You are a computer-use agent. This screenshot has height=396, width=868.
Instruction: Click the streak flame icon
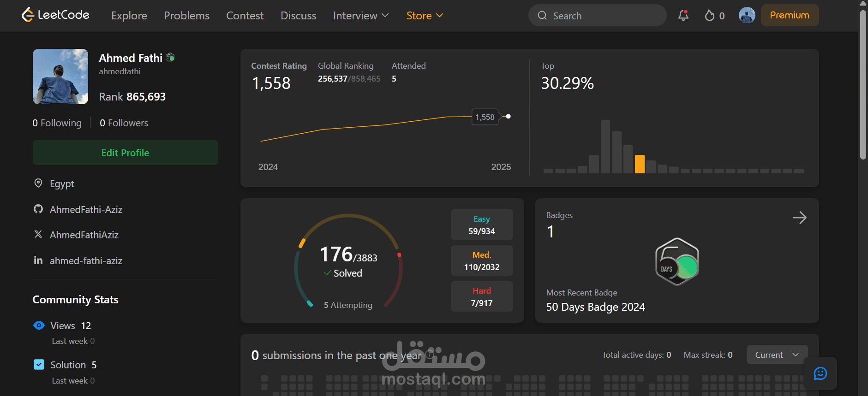coord(710,16)
